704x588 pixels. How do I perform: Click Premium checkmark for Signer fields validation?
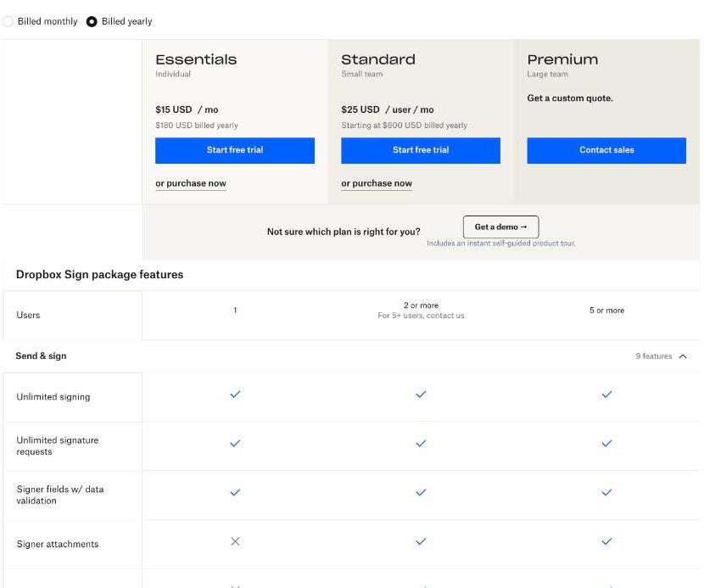click(606, 492)
